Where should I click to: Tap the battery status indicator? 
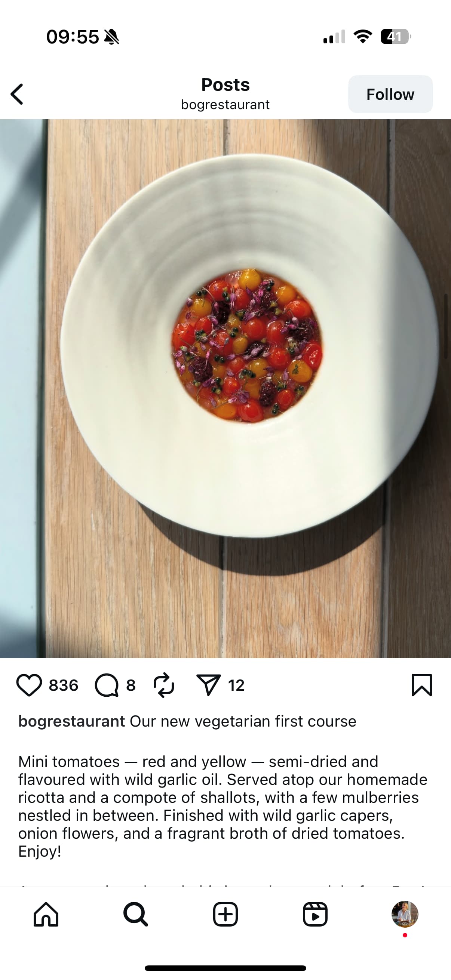point(395,37)
